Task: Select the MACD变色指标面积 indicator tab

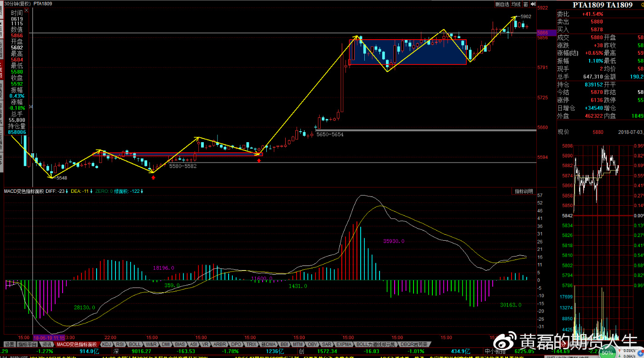Action: (77, 344)
